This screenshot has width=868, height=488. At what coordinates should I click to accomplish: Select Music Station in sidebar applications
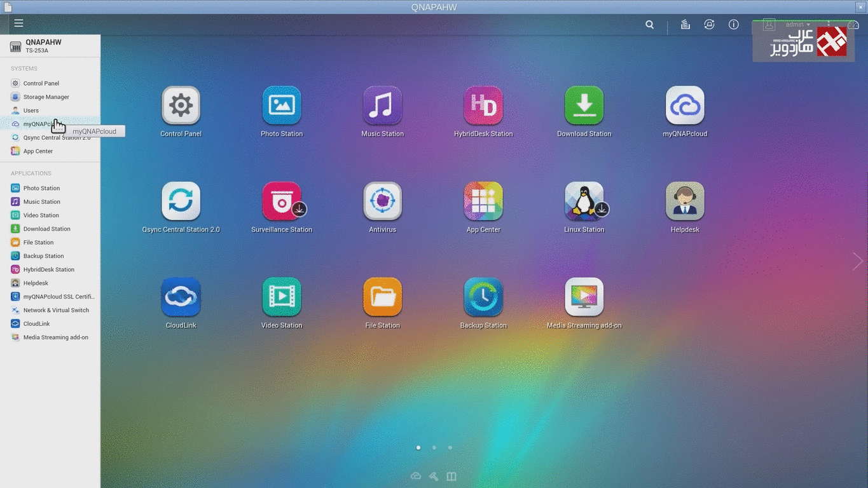[x=50, y=201]
